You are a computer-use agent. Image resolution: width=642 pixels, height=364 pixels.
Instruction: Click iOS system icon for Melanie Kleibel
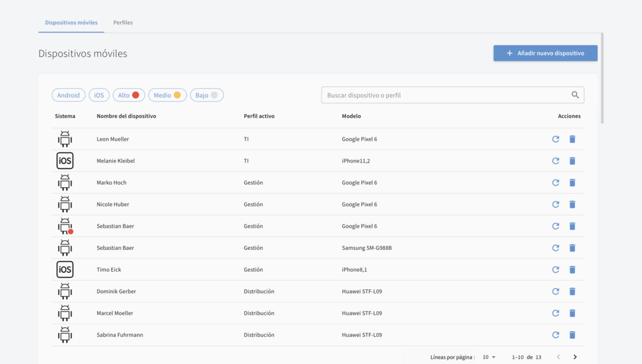click(x=65, y=161)
